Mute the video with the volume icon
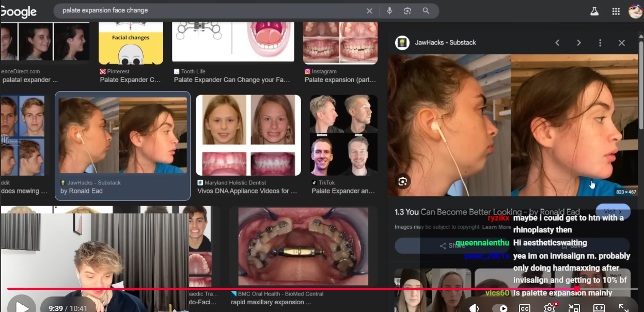The height and width of the screenshot is (312, 644). (474, 308)
